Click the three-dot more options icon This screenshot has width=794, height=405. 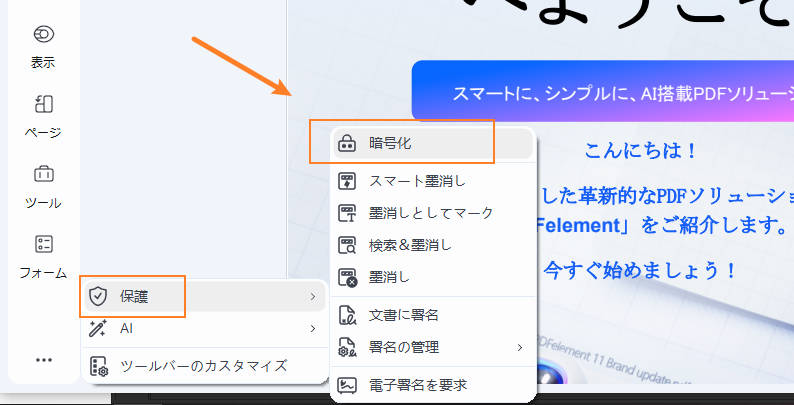tap(44, 360)
